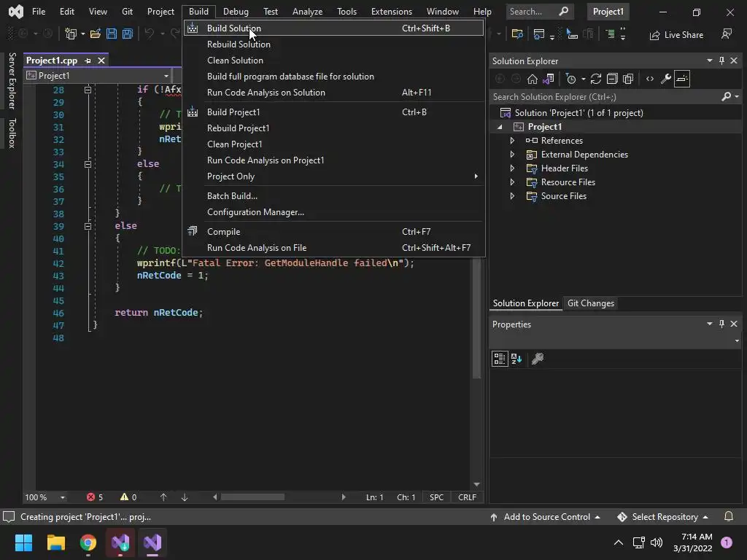Viewport: 747px width, 560px height.
Task: Select Build Solution menu entry
Action: click(333, 28)
